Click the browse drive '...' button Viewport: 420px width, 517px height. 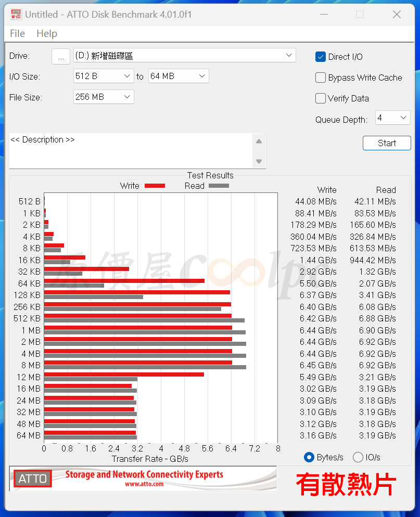[x=61, y=56]
